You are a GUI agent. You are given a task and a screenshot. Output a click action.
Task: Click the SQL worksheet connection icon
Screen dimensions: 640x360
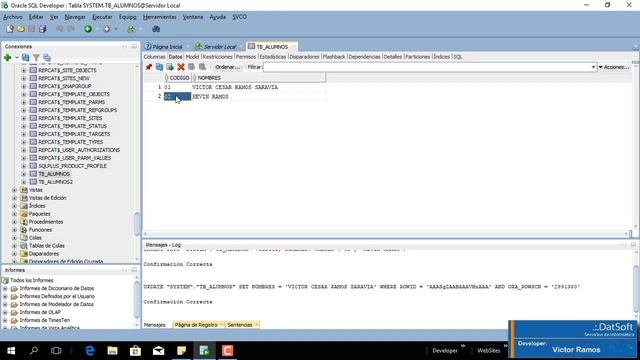[131, 29]
